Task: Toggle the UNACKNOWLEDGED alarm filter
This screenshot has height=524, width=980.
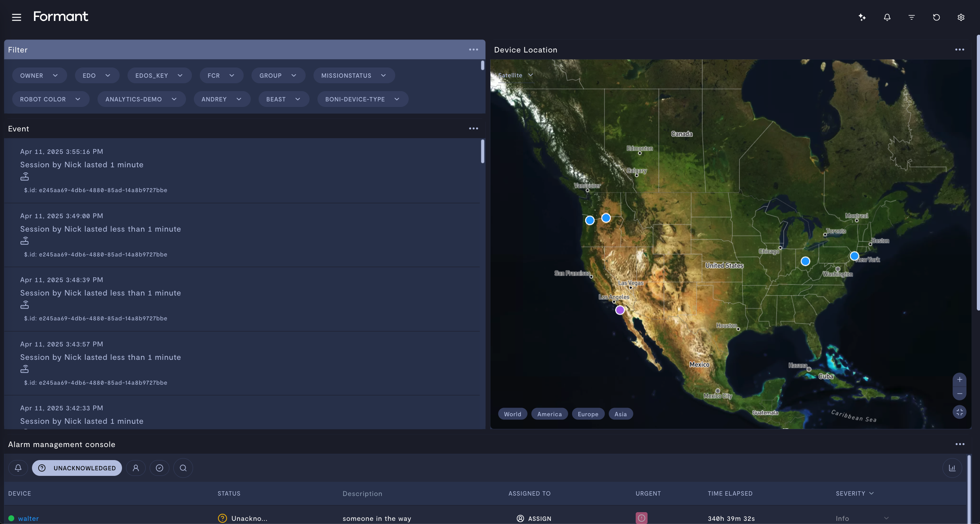Action: 77,468
